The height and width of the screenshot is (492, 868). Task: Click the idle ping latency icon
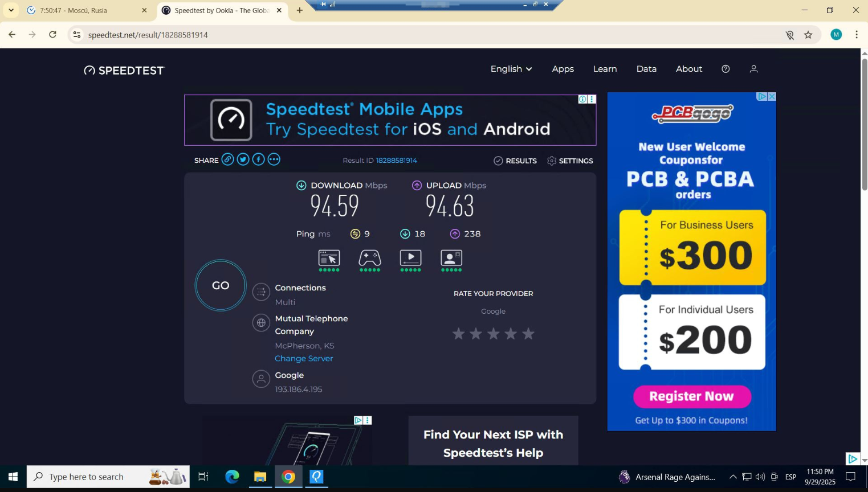pos(355,233)
